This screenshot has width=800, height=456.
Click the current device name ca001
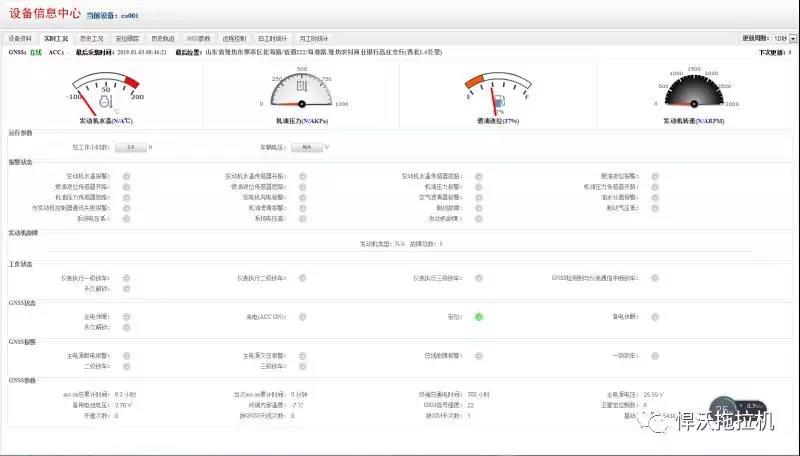point(132,16)
